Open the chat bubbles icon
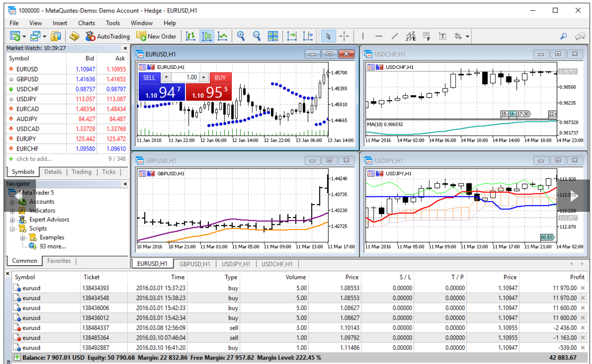This screenshot has width=592, height=364. pos(580,36)
